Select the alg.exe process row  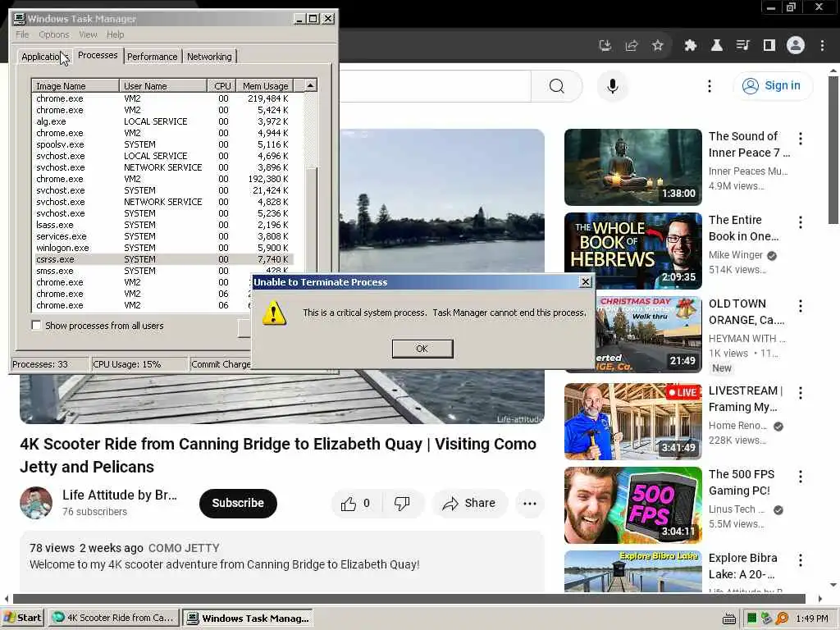(163, 121)
